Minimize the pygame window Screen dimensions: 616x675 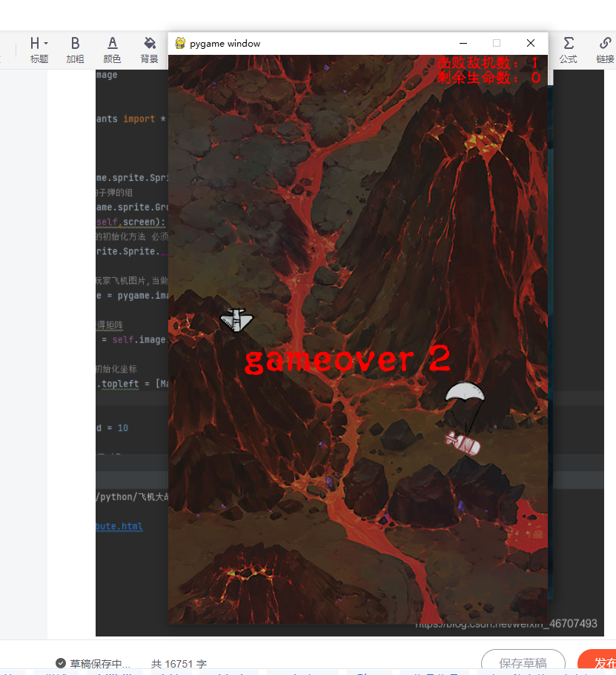point(463,43)
